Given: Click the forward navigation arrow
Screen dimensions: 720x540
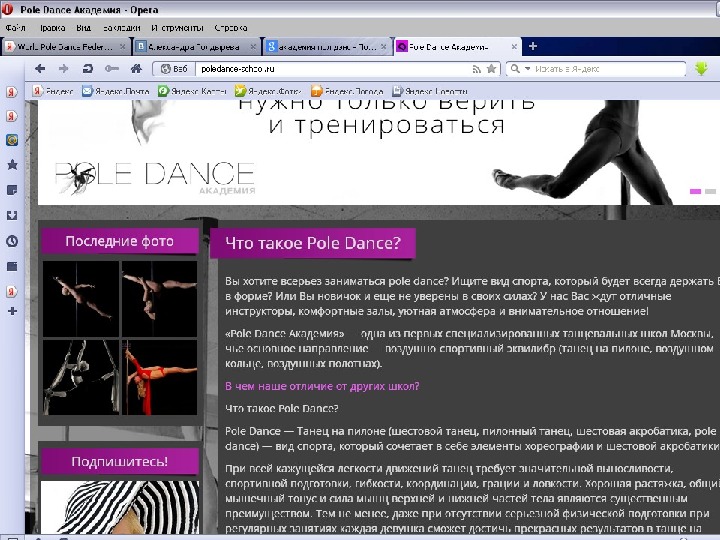Looking at the screenshot, I should point(63,69).
